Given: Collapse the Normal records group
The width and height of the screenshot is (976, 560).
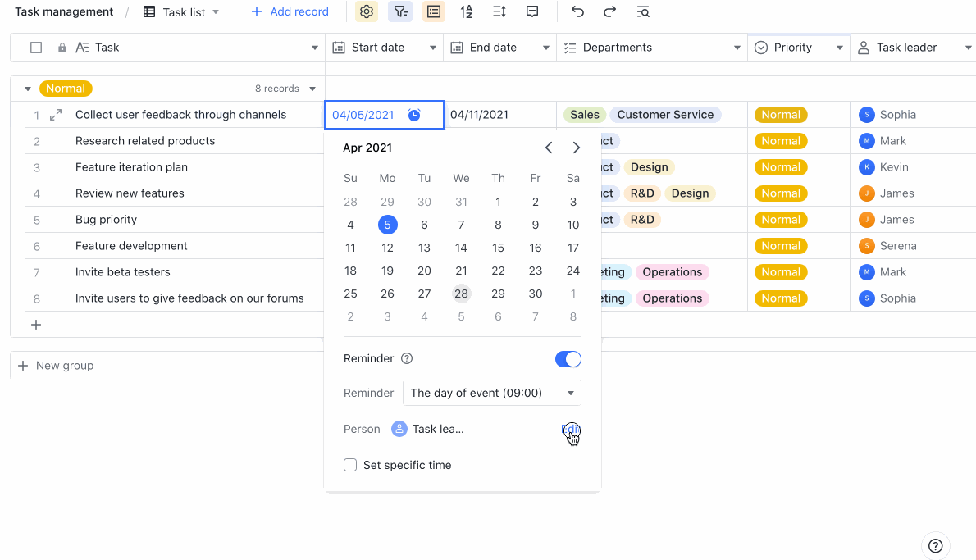Looking at the screenshot, I should (27, 88).
